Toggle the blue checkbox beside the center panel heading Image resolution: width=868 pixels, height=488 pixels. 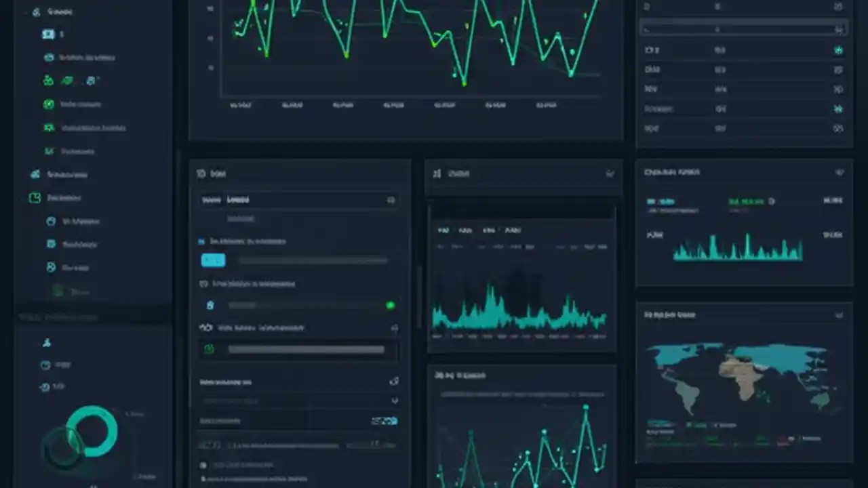(200, 241)
